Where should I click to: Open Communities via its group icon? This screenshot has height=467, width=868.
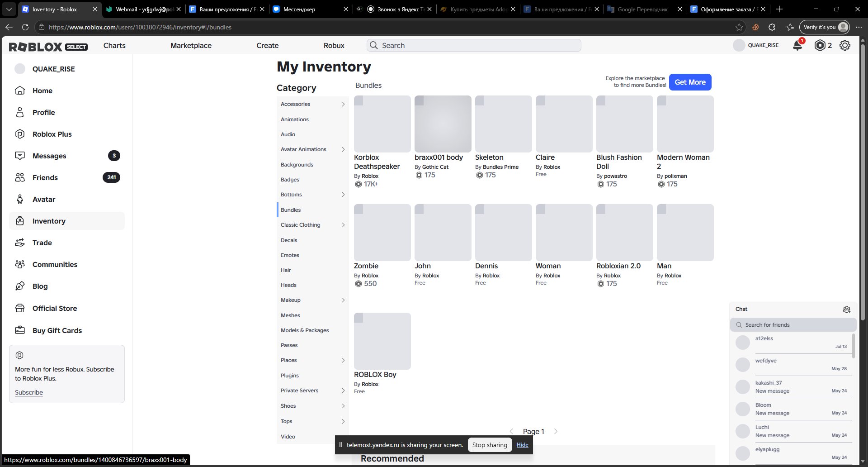pyautogui.click(x=20, y=264)
